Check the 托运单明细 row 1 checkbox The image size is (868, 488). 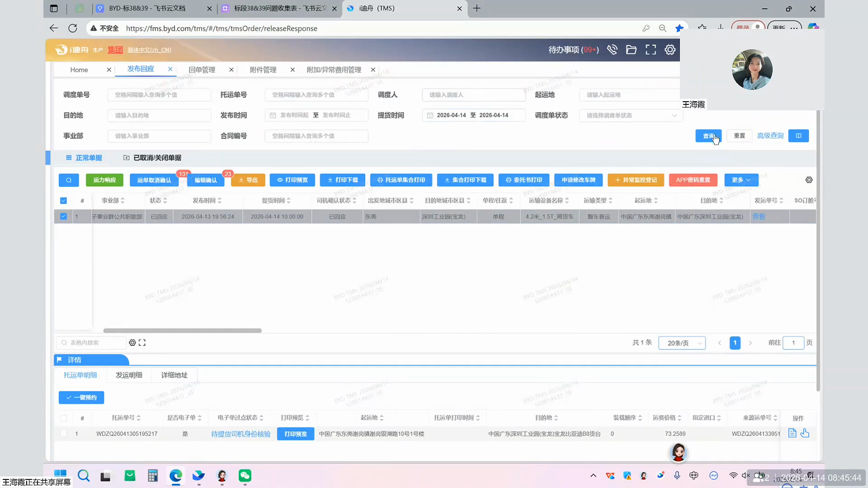(63, 433)
